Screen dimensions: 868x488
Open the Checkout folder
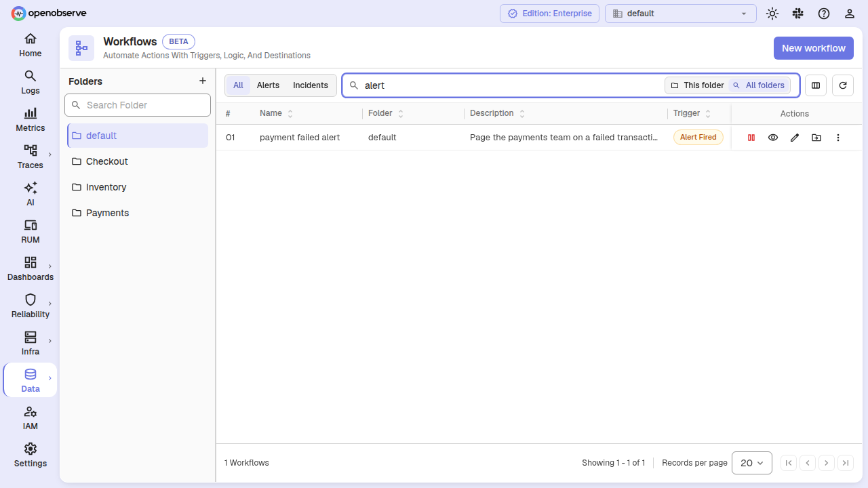[138, 161]
